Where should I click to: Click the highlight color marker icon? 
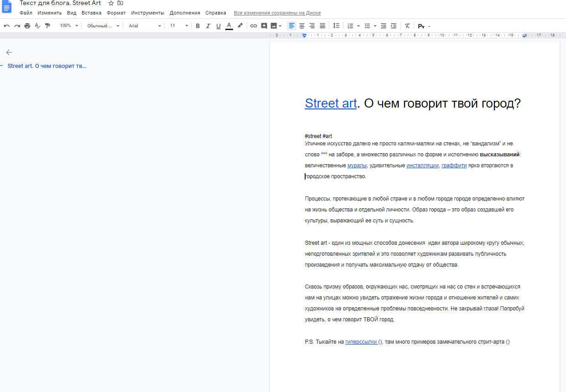[x=240, y=26]
